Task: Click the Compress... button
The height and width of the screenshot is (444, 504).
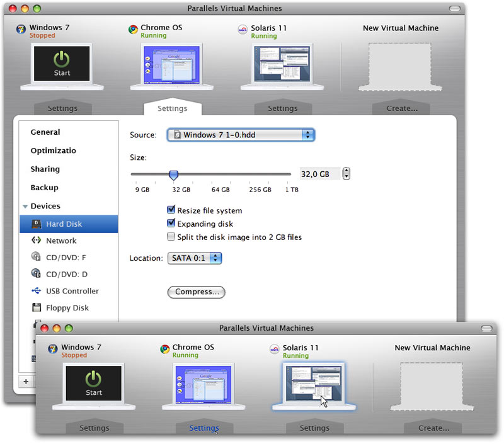Action: pos(196,292)
